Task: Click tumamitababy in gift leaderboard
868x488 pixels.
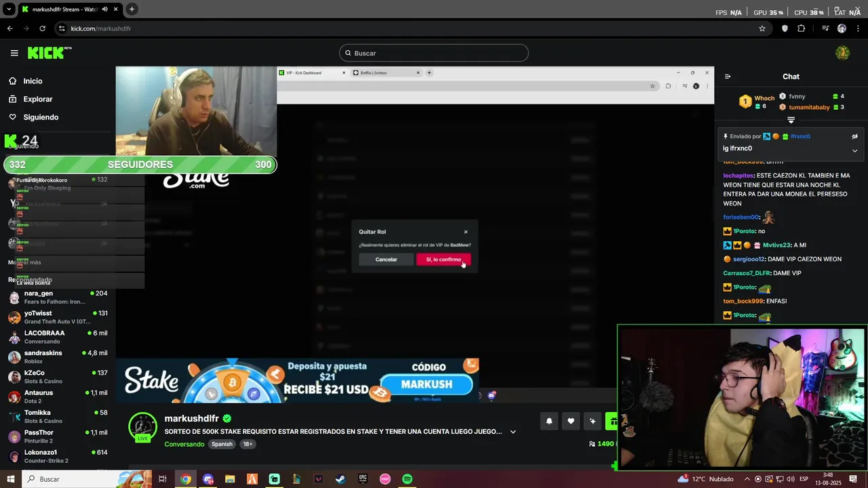Action: (809, 107)
